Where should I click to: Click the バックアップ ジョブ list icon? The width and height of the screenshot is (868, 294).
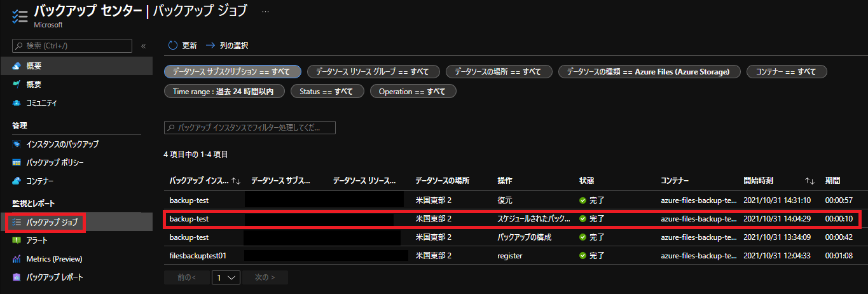(17, 222)
